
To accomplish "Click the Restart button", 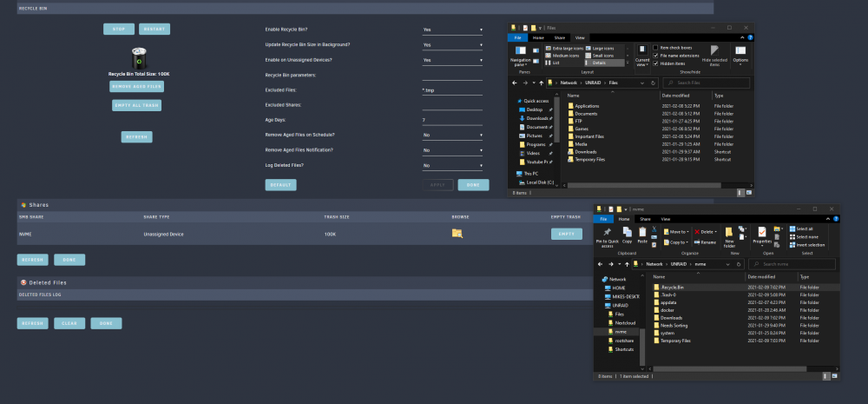I will (155, 30).
